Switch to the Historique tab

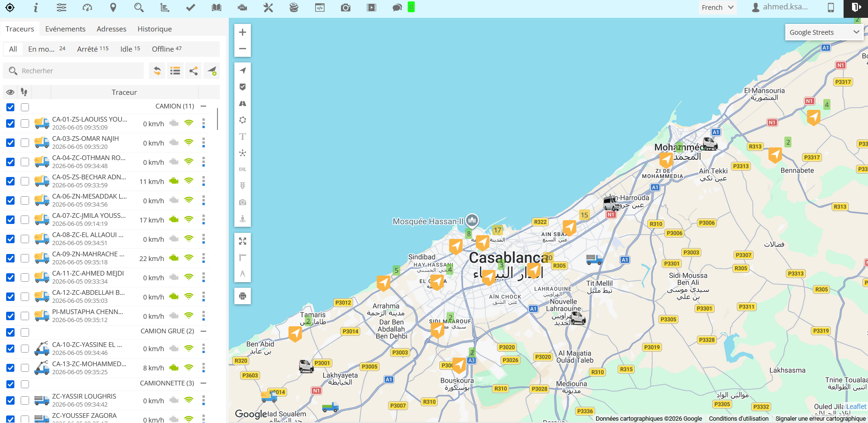(155, 29)
